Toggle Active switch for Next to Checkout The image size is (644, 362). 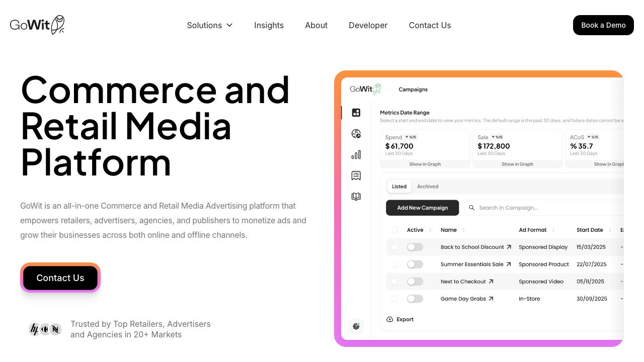(x=415, y=282)
